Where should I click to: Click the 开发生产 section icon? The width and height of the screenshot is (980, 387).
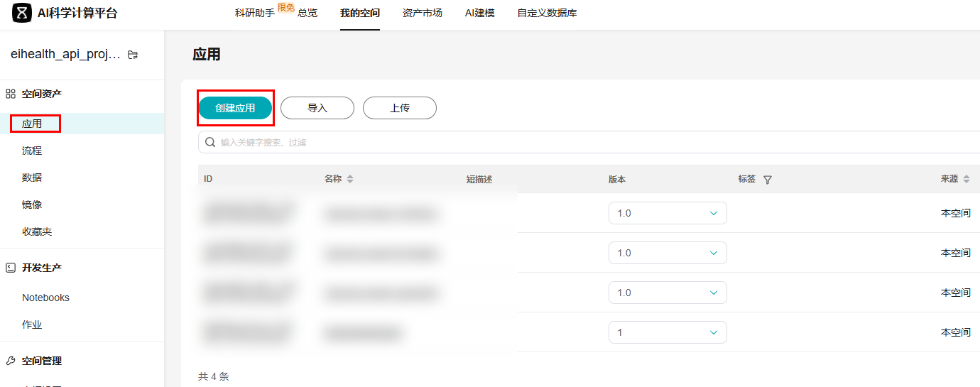[x=11, y=268]
